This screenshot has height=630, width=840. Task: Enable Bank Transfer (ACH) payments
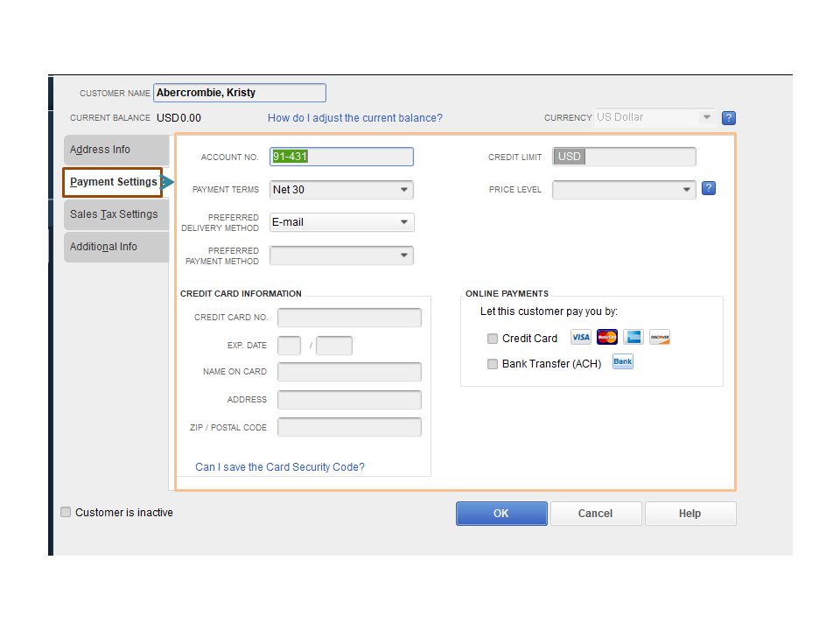coord(493,364)
